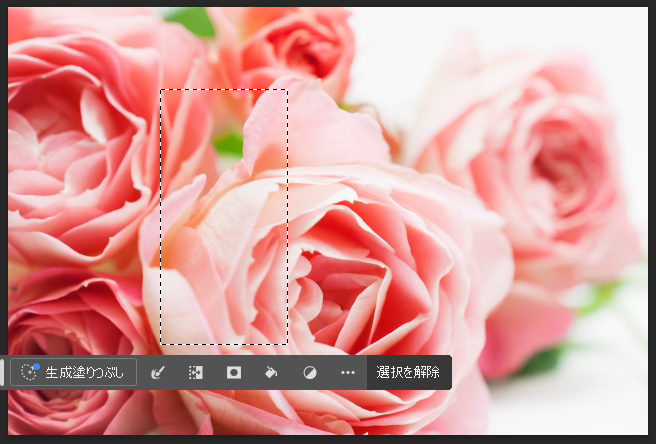Viewport: 656px width, 444px height.
Task: Open the three-dots more options menu
Action: 347,373
